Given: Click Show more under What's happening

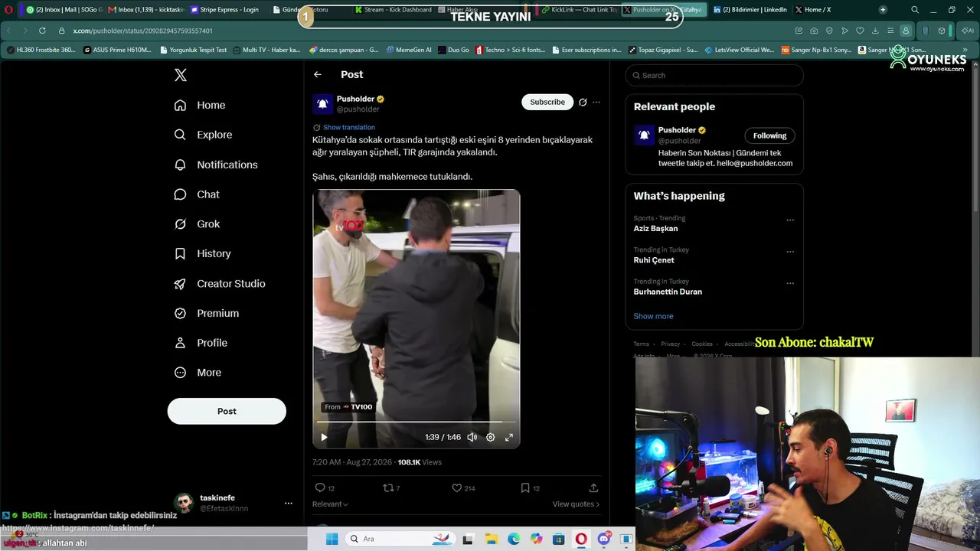Looking at the screenshot, I should pyautogui.click(x=653, y=316).
